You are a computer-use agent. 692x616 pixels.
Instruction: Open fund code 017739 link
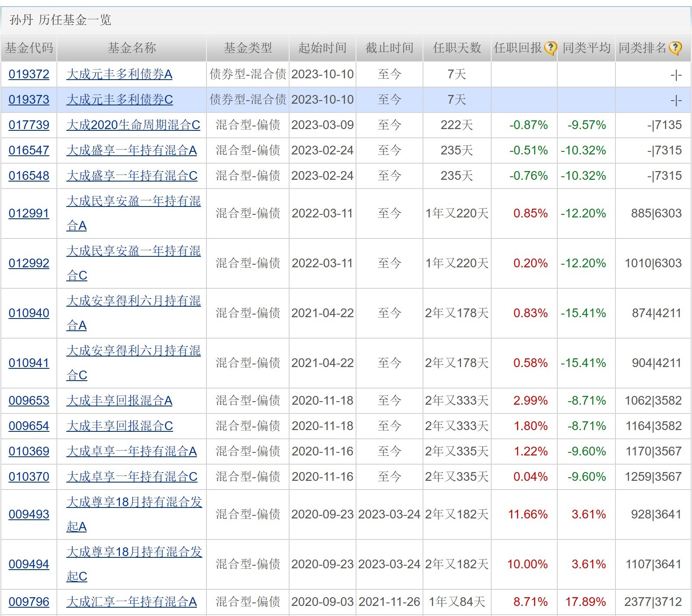(29, 125)
